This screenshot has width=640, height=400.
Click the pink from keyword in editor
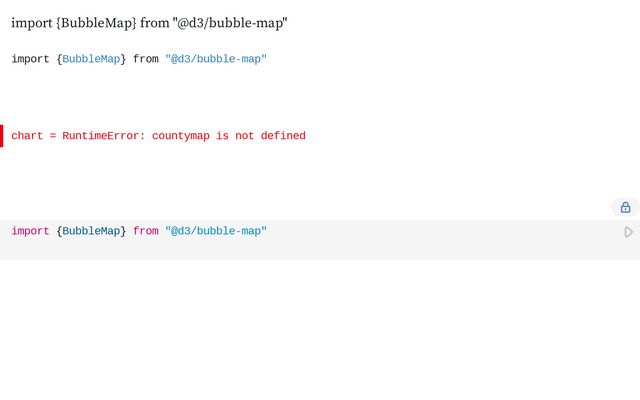tap(146, 231)
